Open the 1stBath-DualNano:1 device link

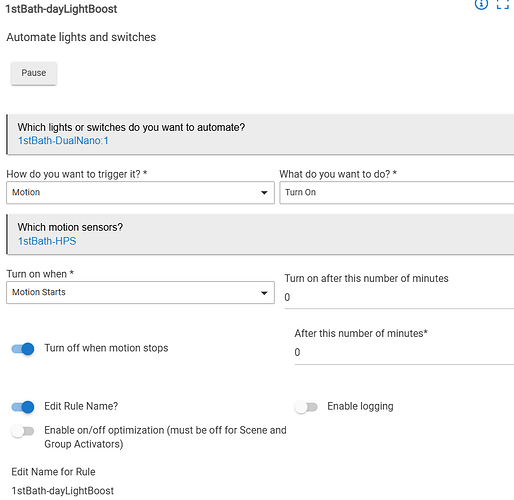click(63, 141)
